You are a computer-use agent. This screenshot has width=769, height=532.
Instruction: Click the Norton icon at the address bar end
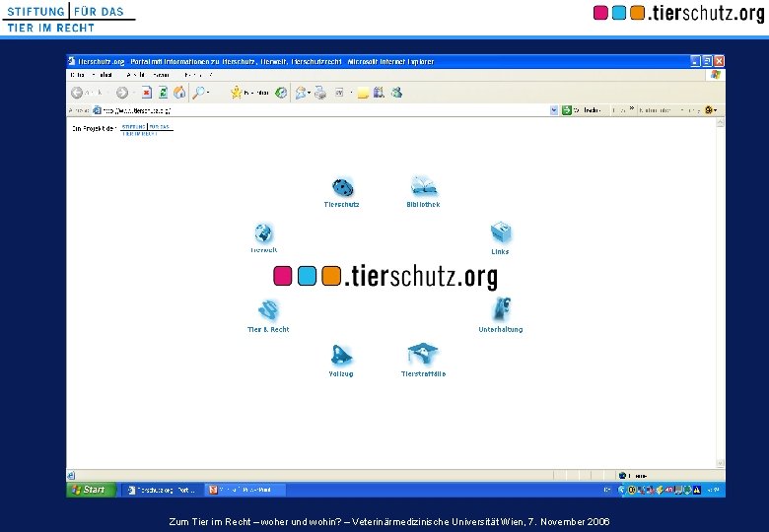coord(709,110)
